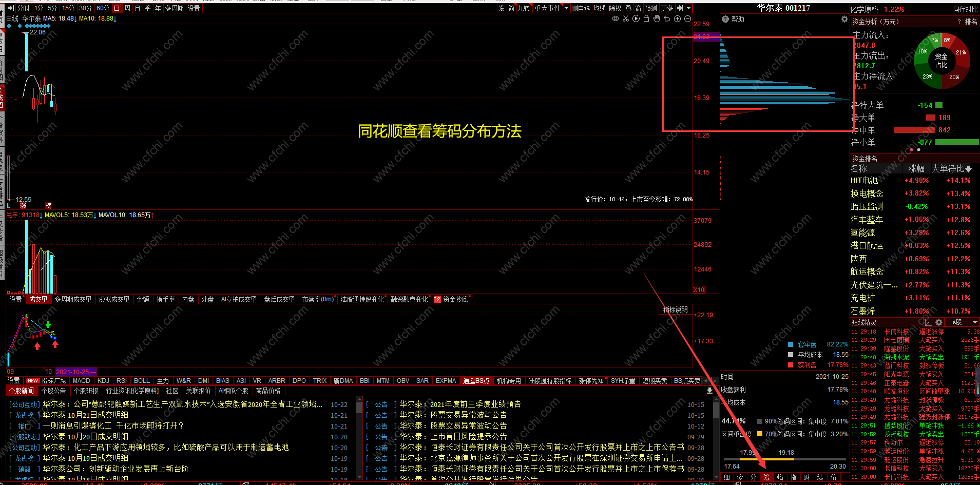The width and height of the screenshot is (980, 485).
Task: Click the 指标说明 button
Action: 675,309
